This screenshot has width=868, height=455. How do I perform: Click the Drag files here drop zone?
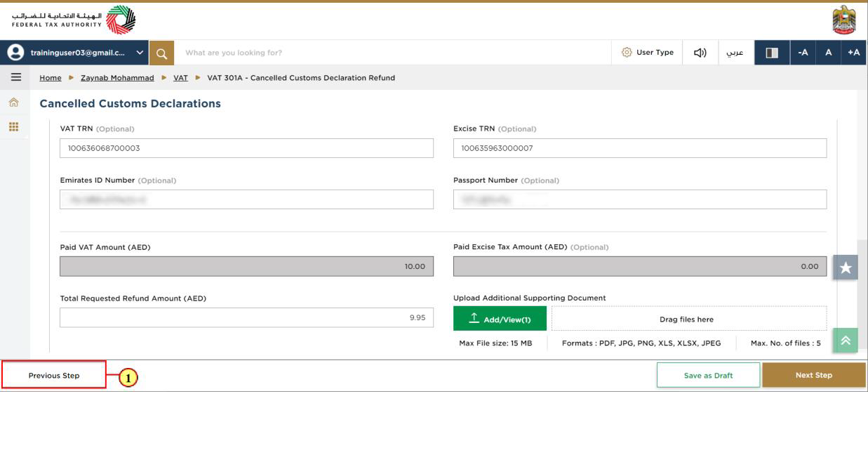pyautogui.click(x=689, y=319)
